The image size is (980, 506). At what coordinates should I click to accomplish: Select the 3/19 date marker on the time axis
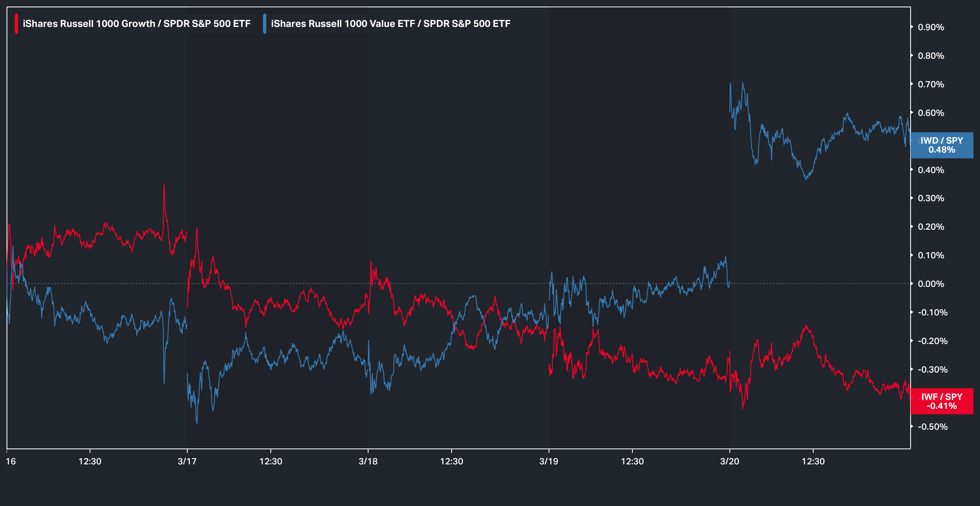(548, 462)
